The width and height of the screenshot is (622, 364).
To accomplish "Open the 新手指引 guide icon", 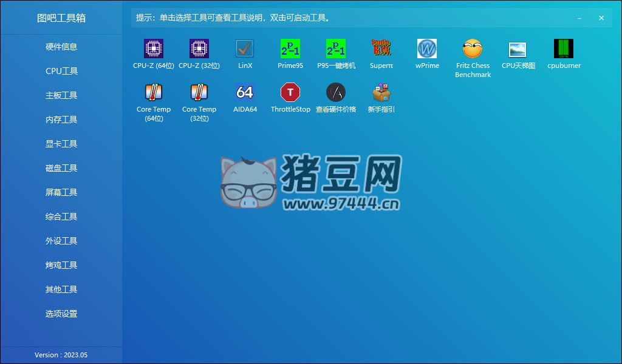I will coord(381,92).
